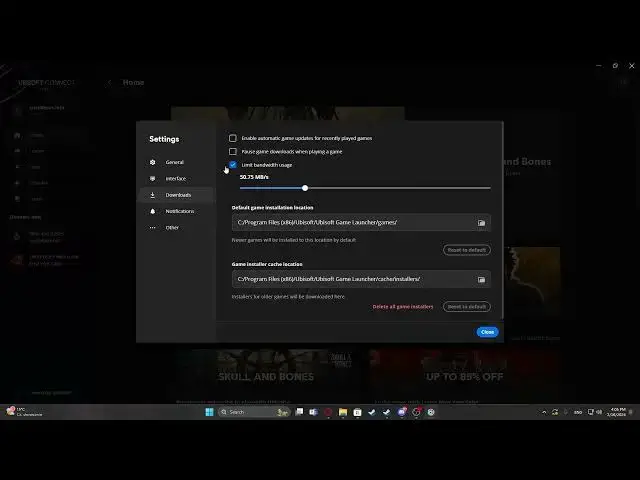Click the taskbar clock and date

[x=617, y=412]
